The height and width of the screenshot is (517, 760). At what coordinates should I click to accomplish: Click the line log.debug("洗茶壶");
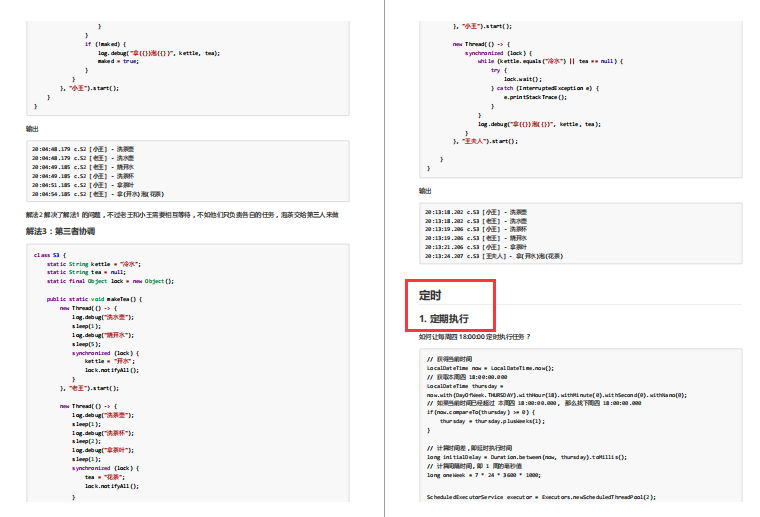point(103,415)
